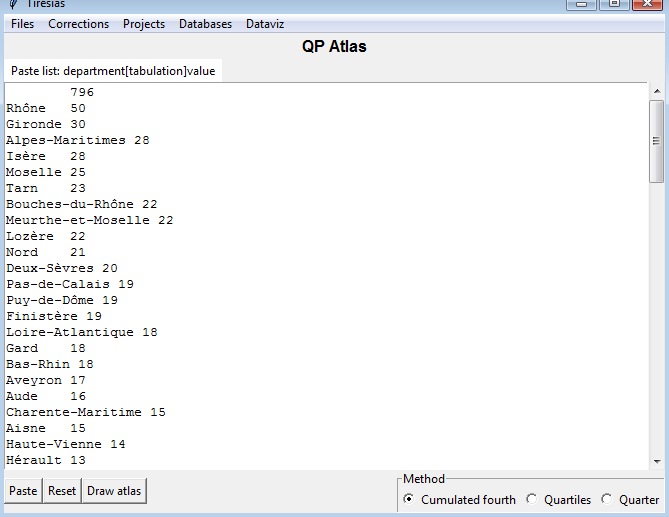Minimize the Tiresias window
This screenshot has width=669, height=517.
point(582,4)
